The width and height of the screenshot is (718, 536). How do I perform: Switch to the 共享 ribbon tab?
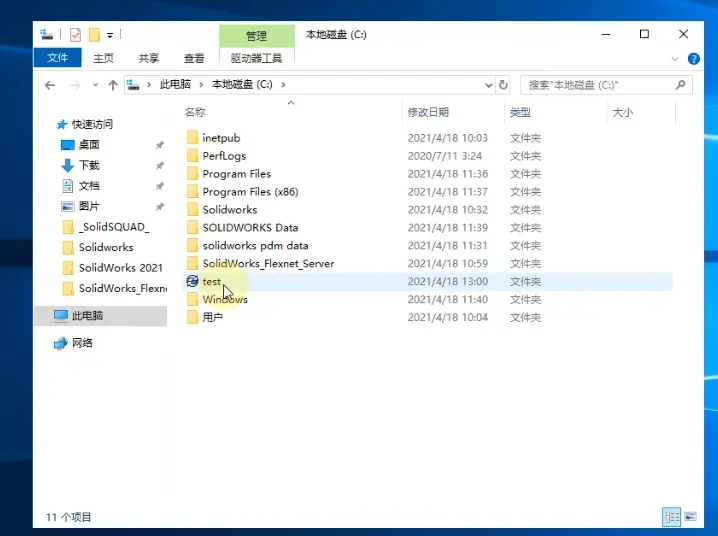148,58
